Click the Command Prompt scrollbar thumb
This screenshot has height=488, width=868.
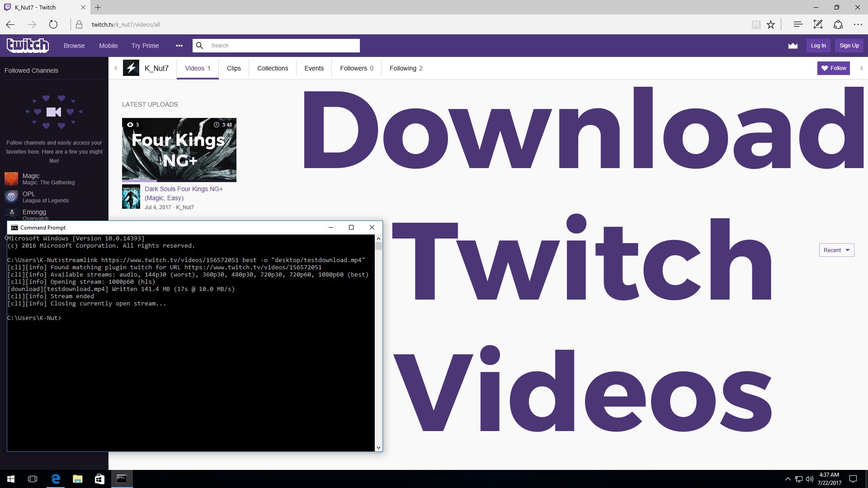point(378,246)
